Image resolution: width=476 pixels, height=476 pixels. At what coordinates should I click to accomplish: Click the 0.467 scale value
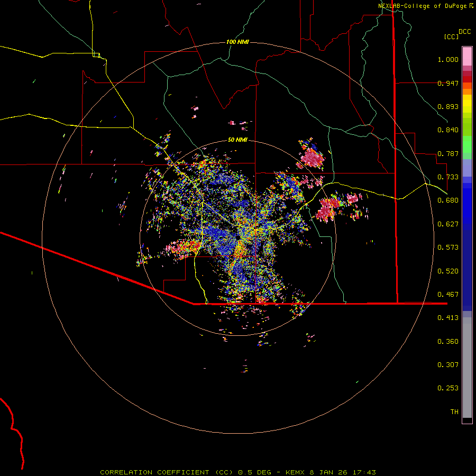pos(448,295)
